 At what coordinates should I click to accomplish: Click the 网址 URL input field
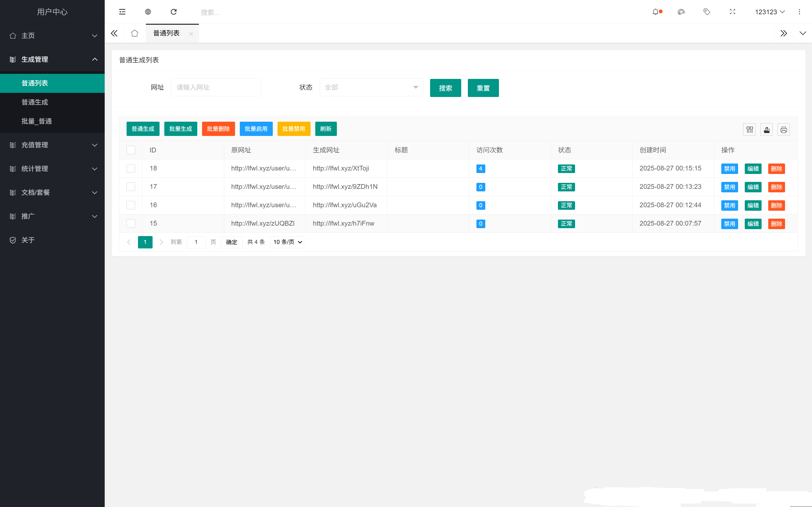click(216, 87)
